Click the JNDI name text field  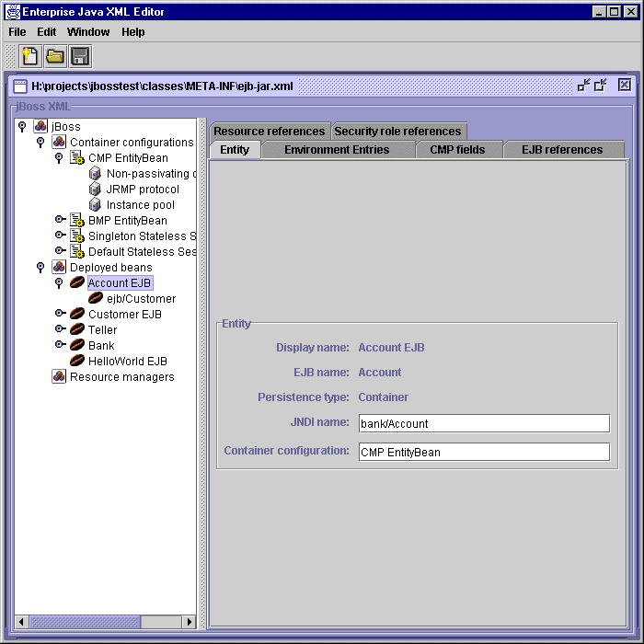pyautogui.click(x=483, y=423)
